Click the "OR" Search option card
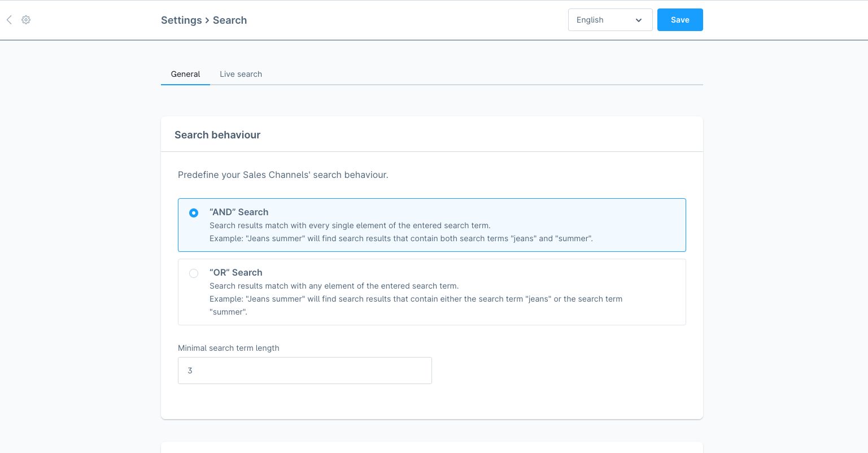Screen dimensions: 868x453 tap(432, 292)
